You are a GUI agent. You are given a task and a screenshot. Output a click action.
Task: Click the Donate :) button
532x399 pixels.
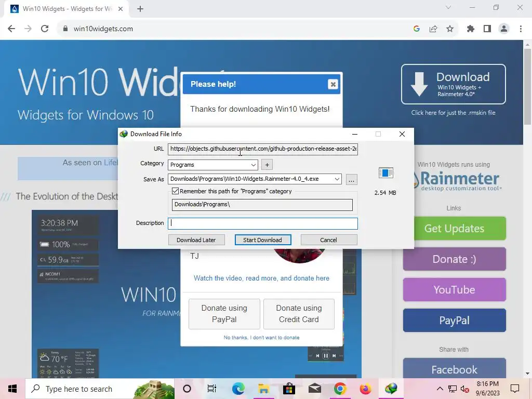click(x=454, y=259)
